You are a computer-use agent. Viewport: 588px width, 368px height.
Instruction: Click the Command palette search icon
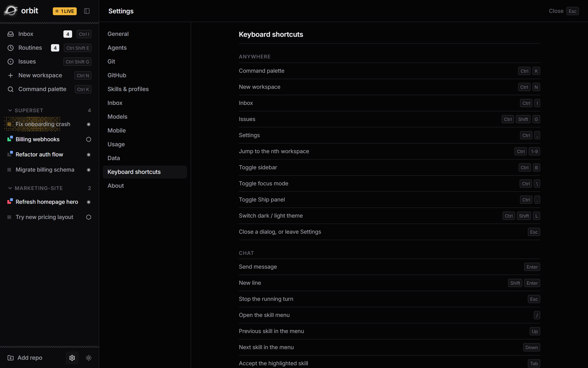(x=10, y=89)
